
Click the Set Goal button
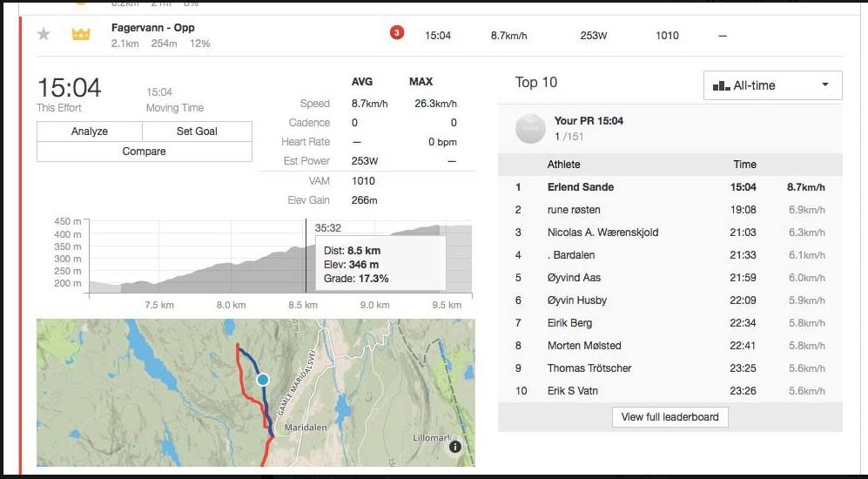point(197,132)
